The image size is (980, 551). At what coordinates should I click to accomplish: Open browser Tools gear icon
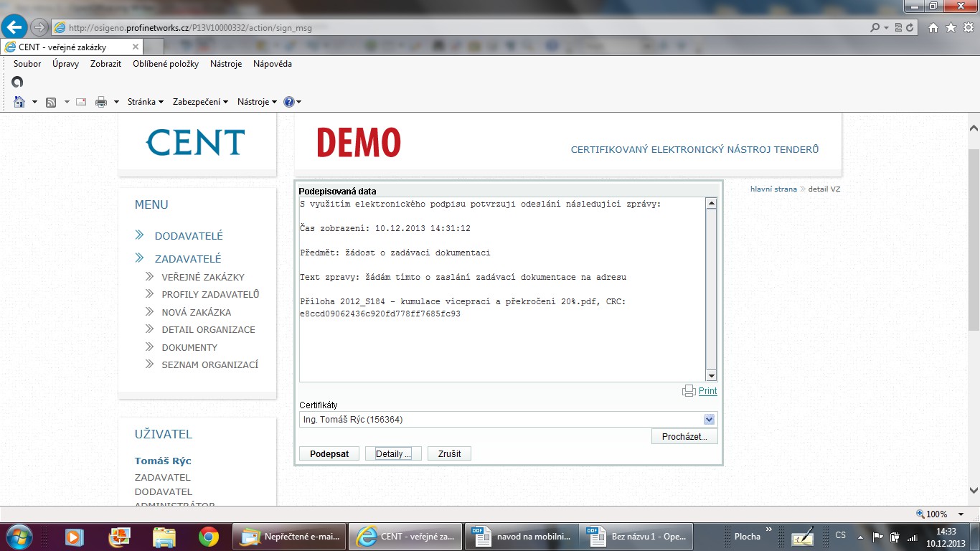pyautogui.click(x=968, y=27)
